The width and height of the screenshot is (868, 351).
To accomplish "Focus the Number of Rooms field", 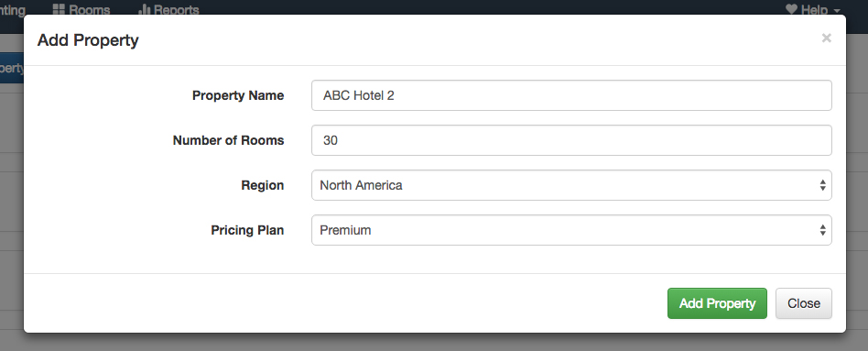I will pyautogui.click(x=571, y=140).
